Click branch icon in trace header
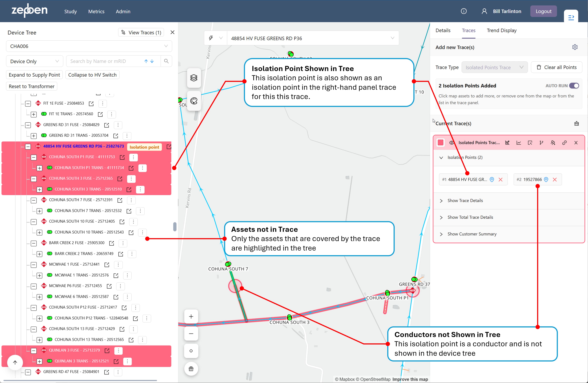The width and height of the screenshot is (588, 383). (542, 143)
